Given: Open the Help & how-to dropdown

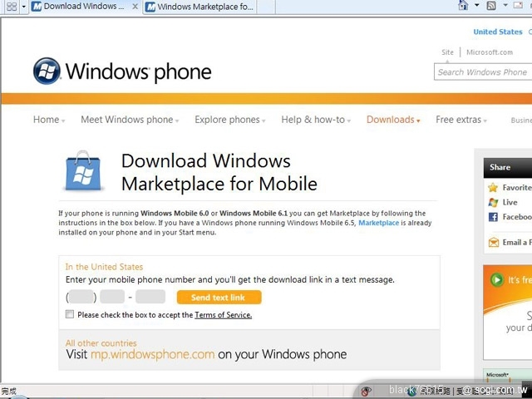Looking at the screenshot, I should tap(316, 120).
